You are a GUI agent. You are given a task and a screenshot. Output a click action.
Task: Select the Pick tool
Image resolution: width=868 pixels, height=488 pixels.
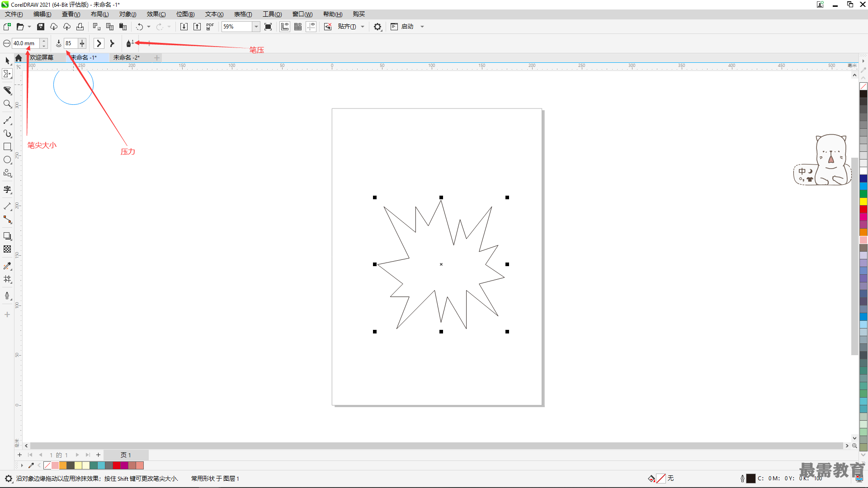point(7,60)
